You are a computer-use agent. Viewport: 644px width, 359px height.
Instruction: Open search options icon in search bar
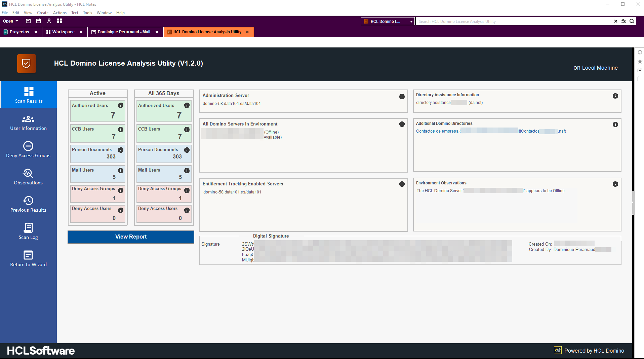pos(624,21)
